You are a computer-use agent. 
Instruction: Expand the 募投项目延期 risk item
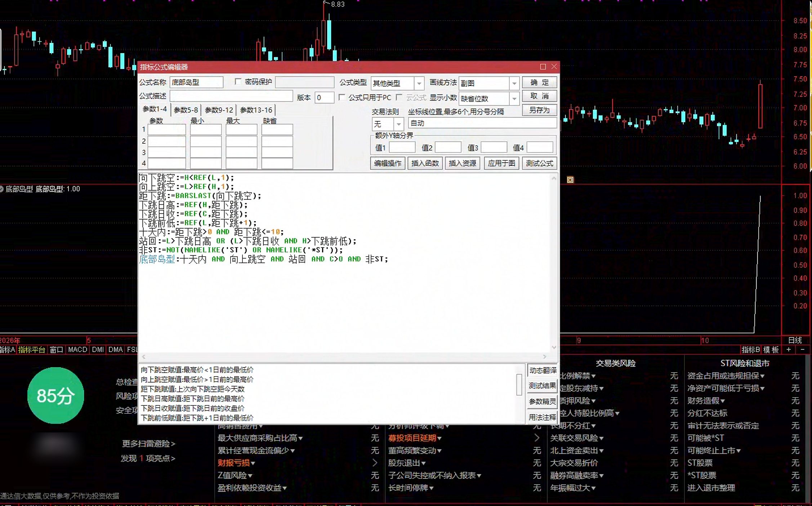[415, 438]
